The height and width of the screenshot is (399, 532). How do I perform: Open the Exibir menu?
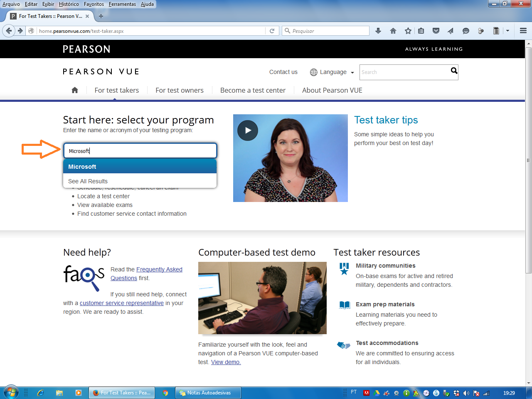(x=48, y=4)
